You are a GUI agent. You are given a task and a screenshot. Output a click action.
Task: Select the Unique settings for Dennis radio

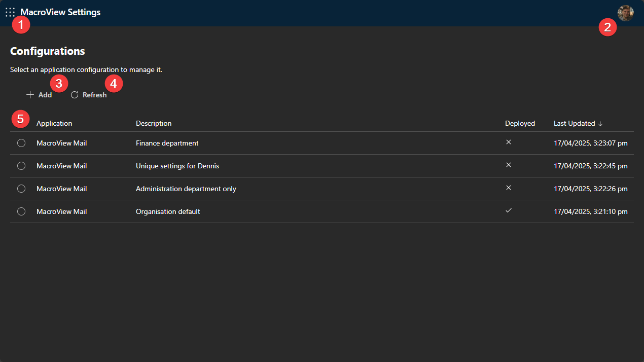tap(21, 166)
